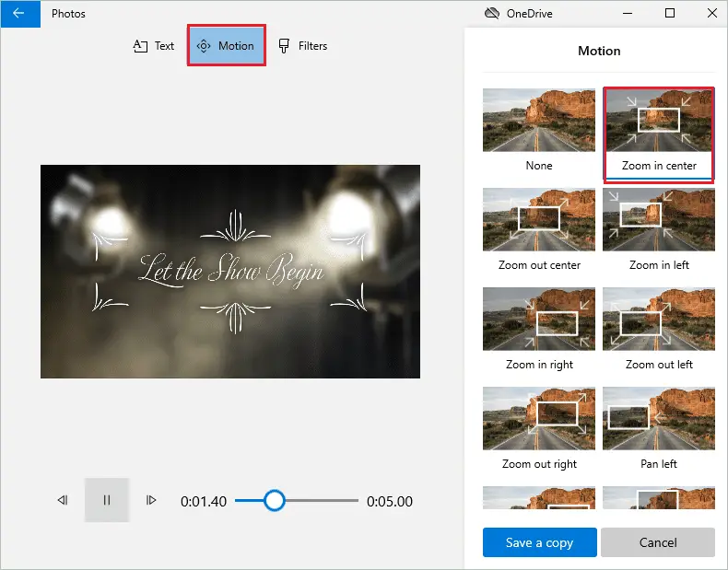Viewport: 728px width, 570px height.
Task: Click the Save a copy button
Action: (x=539, y=542)
